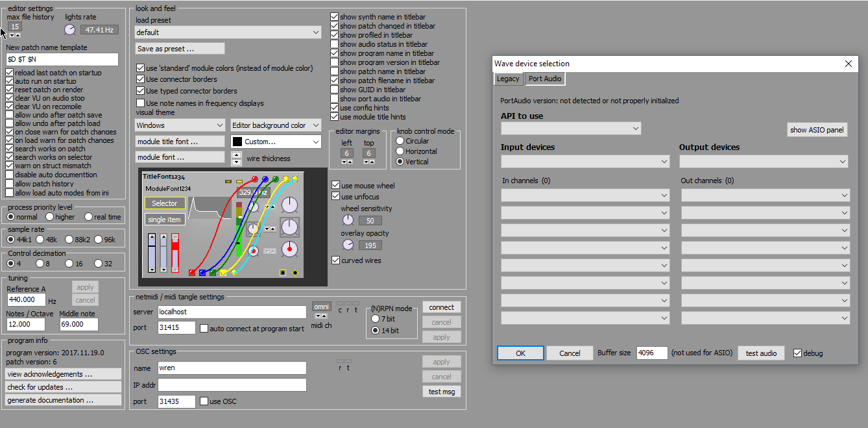Screen dimensions: 868x428
Task: Open the Output devices dropdown
Action: coord(764,161)
